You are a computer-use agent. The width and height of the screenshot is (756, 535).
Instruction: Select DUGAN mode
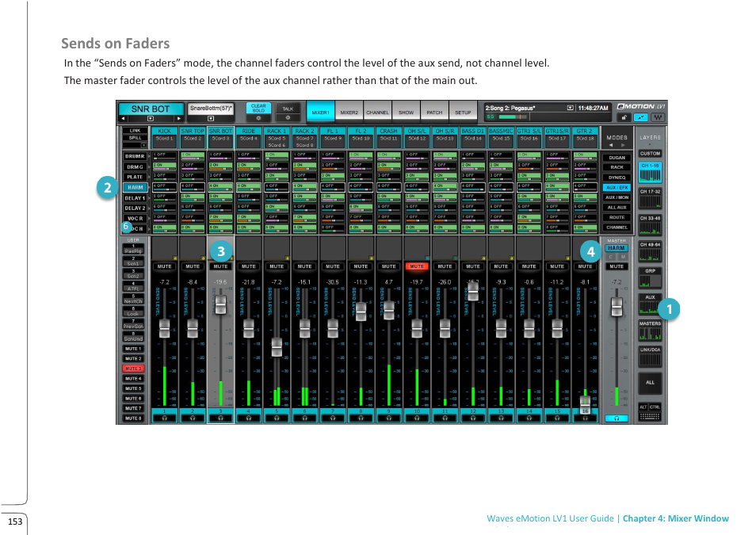point(617,158)
